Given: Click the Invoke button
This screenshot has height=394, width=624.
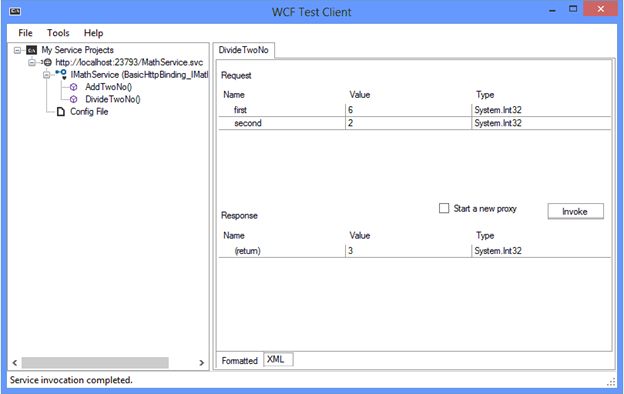Looking at the screenshot, I should (x=575, y=211).
